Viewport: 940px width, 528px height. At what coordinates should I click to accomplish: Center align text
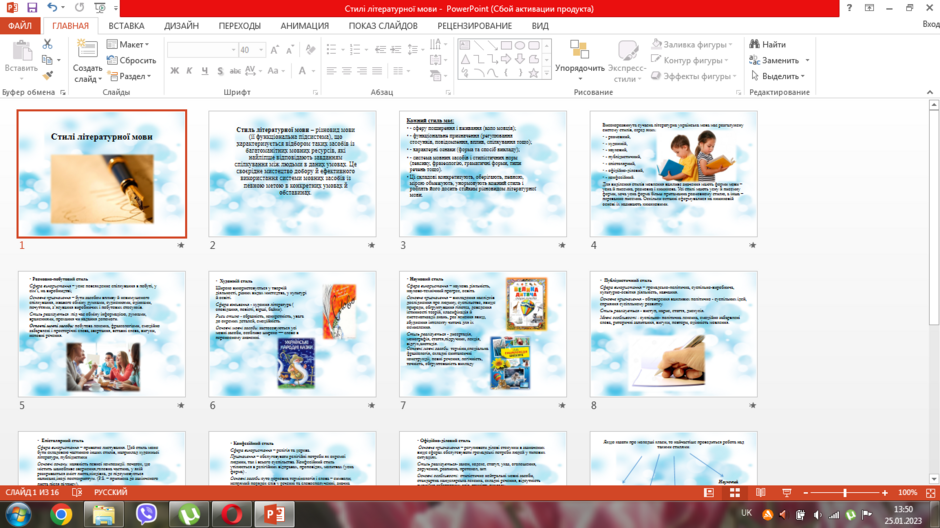(x=347, y=71)
